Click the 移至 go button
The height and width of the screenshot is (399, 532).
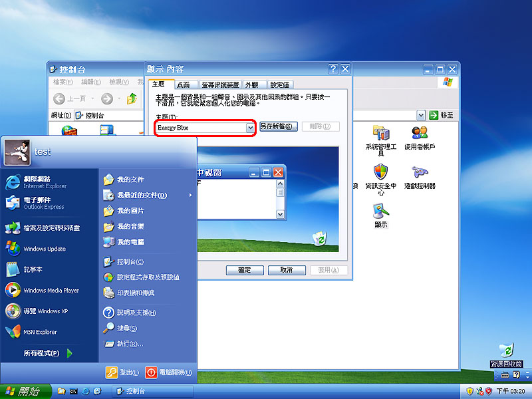click(x=441, y=115)
